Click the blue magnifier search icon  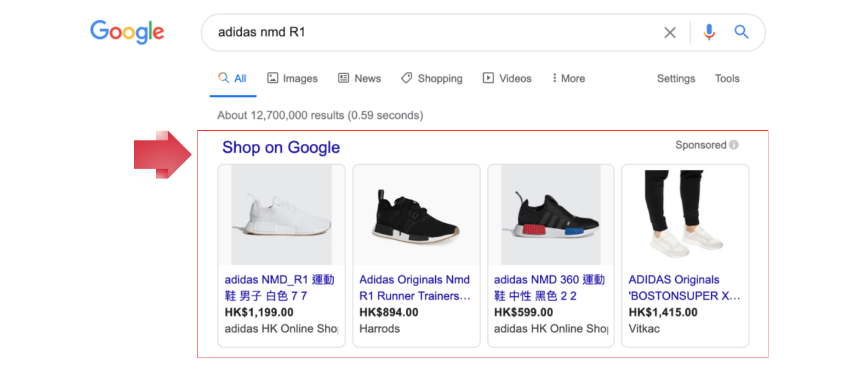(x=741, y=32)
